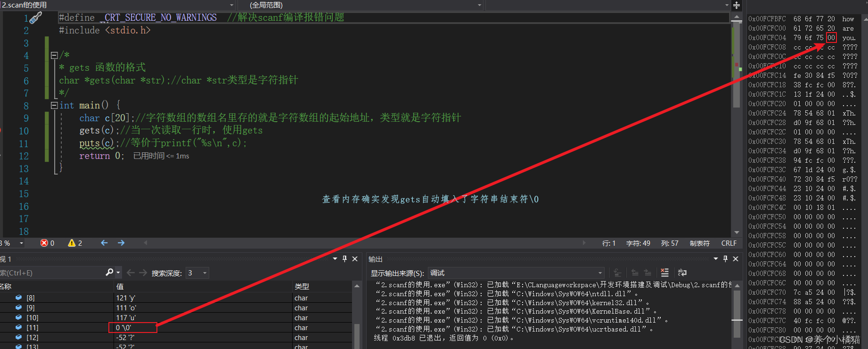Click the value 0 '\0' cell

204,327
